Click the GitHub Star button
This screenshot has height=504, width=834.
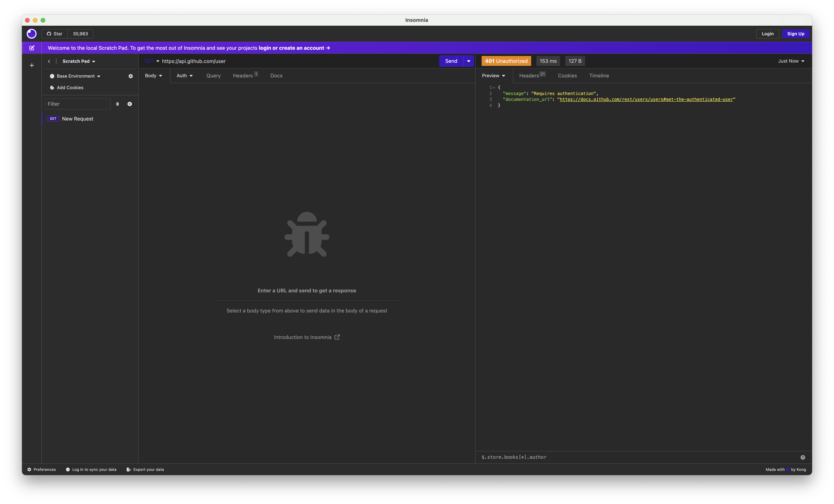pos(54,34)
